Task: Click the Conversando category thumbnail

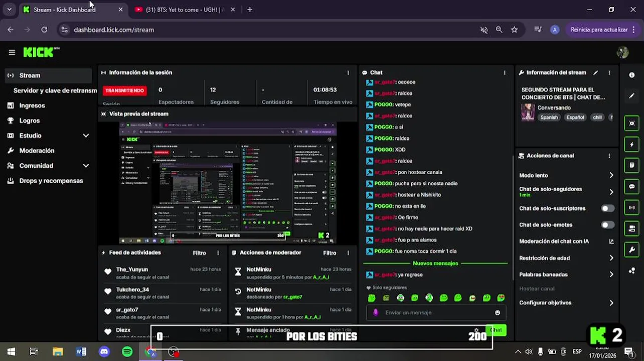Action: [528, 112]
